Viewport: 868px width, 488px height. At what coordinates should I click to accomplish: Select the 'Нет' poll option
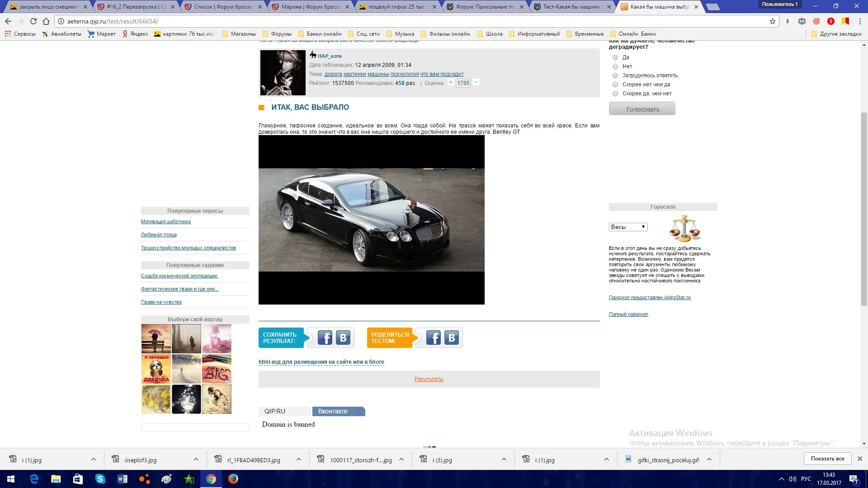click(615, 66)
